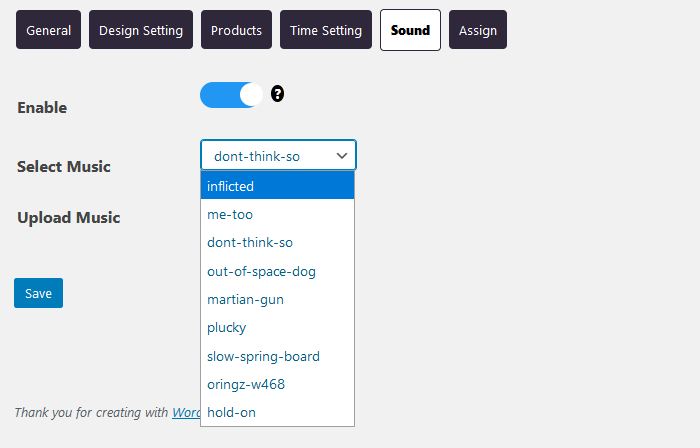Viewport: 700px width, 448px height.
Task: Switch to the Assign tab
Action: pos(478,30)
